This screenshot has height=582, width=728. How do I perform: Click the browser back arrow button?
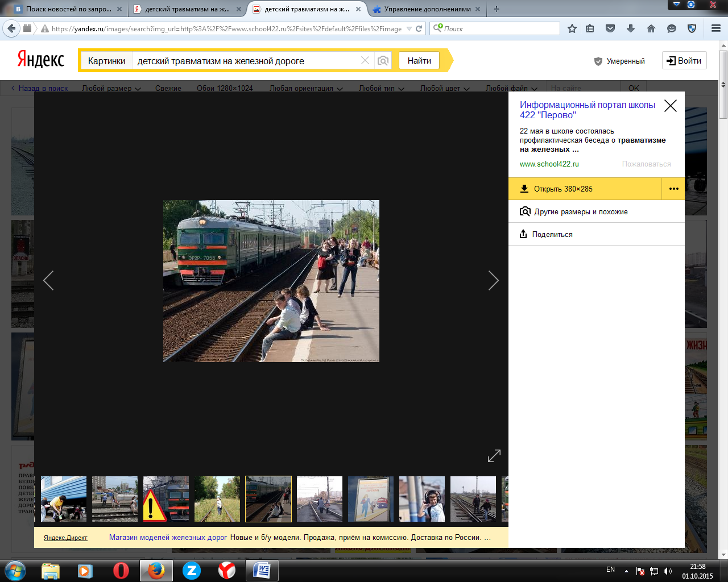[x=12, y=28]
